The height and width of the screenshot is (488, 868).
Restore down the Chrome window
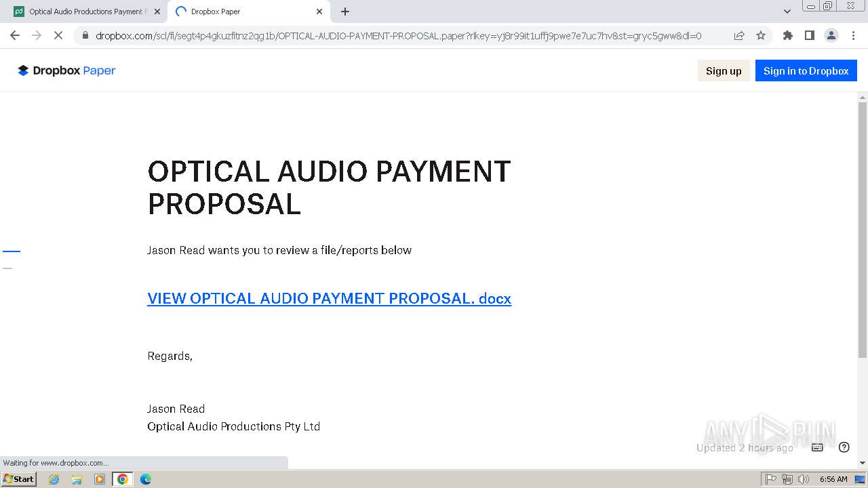click(828, 5)
